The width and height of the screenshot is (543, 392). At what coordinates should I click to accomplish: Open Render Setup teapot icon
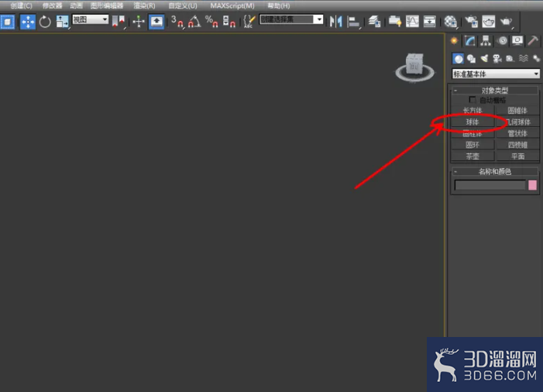point(471,22)
